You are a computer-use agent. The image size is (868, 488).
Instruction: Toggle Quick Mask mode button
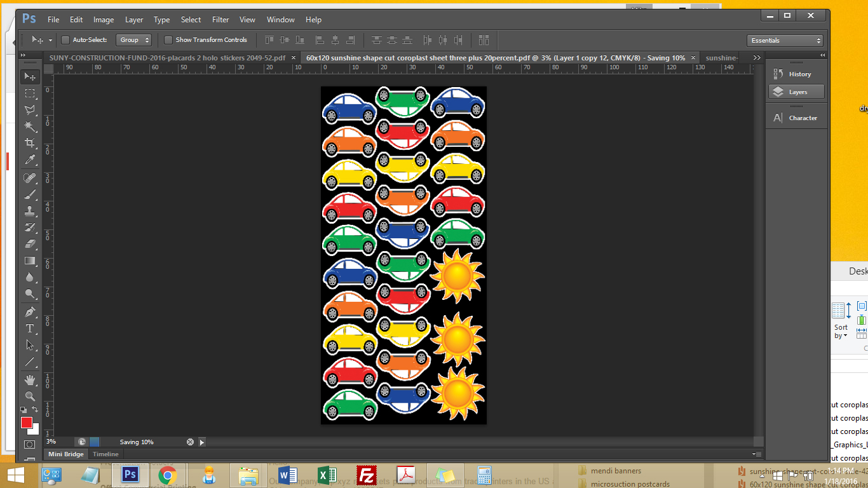30,444
